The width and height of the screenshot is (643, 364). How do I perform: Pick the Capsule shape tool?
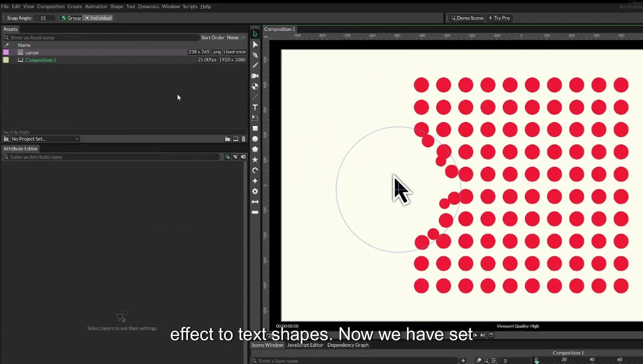[x=255, y=212]
